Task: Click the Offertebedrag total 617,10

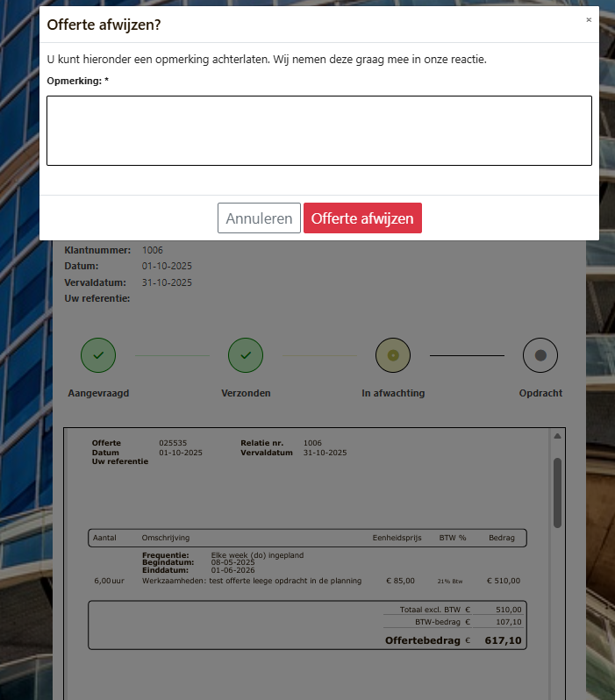Action: pyautogui.click(x=503, y=640)
